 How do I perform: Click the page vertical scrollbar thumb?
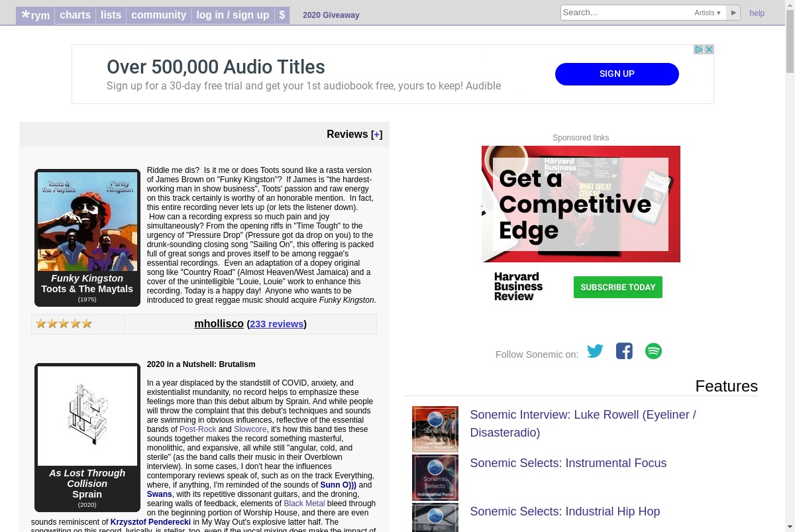point(790,42)
